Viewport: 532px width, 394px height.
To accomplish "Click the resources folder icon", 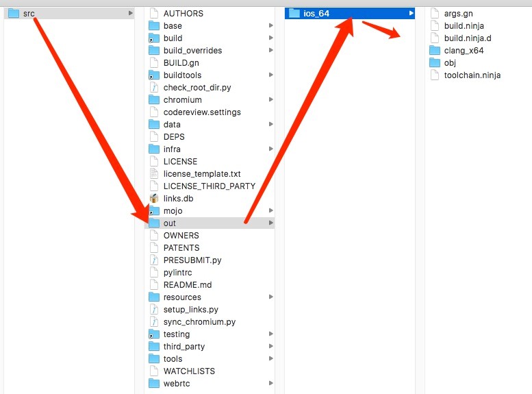I will 154,297.
